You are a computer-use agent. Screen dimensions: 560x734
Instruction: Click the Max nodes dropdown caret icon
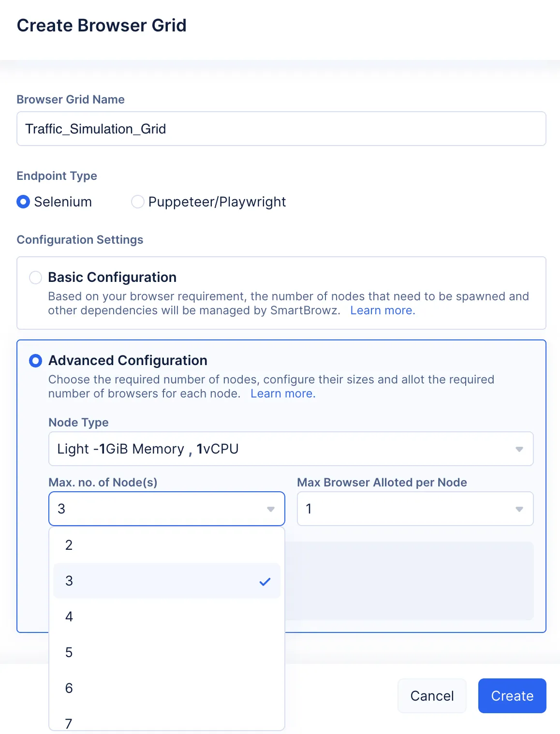point(271,509)
